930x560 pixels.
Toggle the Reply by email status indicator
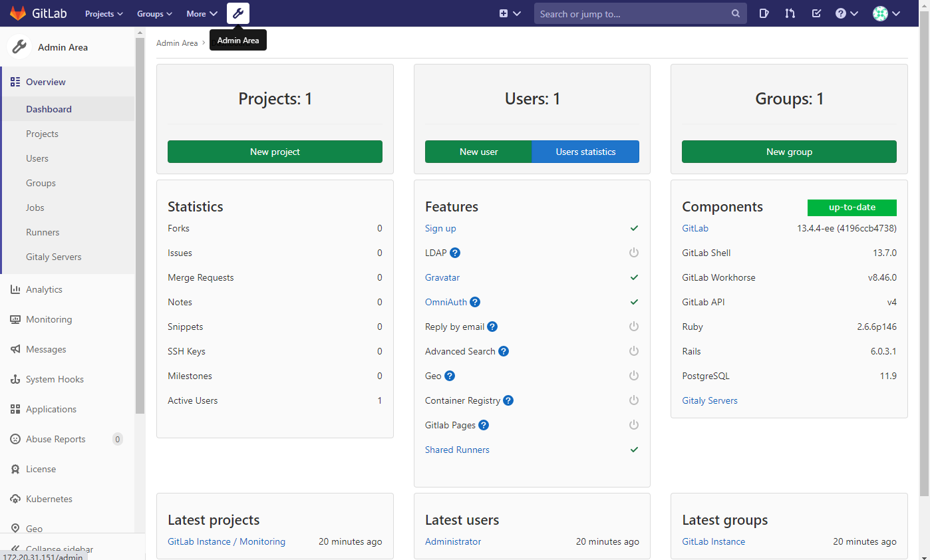(x=633, y=327)
